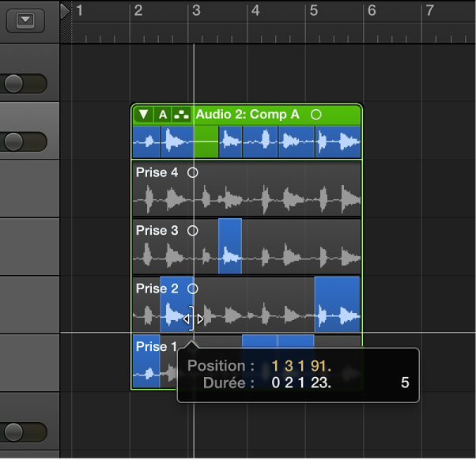
Task: Collapse the take folder disclosure triangle
Action: coord(143,115)
